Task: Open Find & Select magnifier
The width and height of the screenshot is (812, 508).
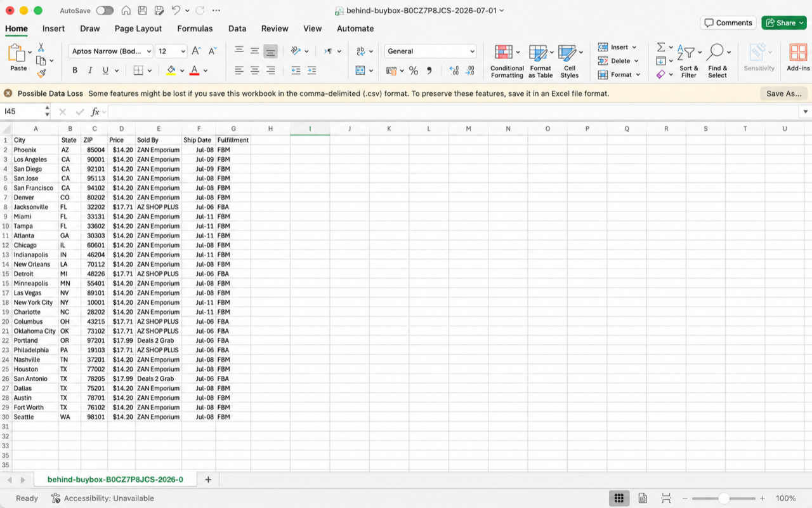Action: (717, 62)
